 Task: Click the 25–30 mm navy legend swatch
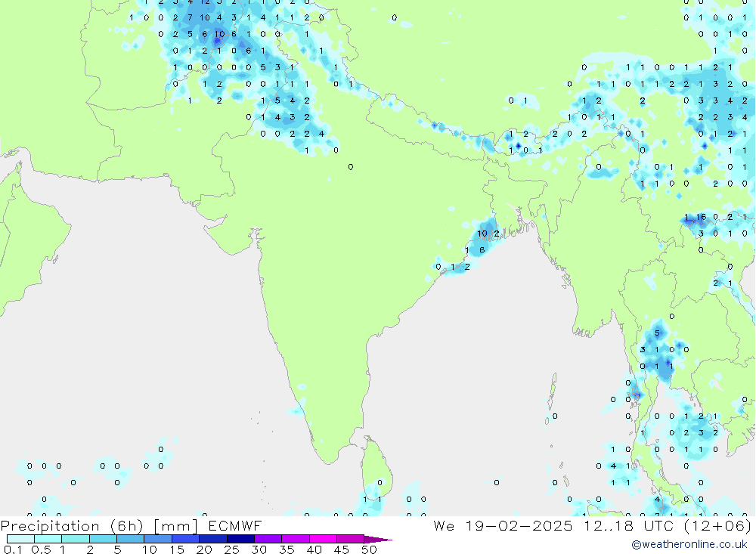point(240,539)
